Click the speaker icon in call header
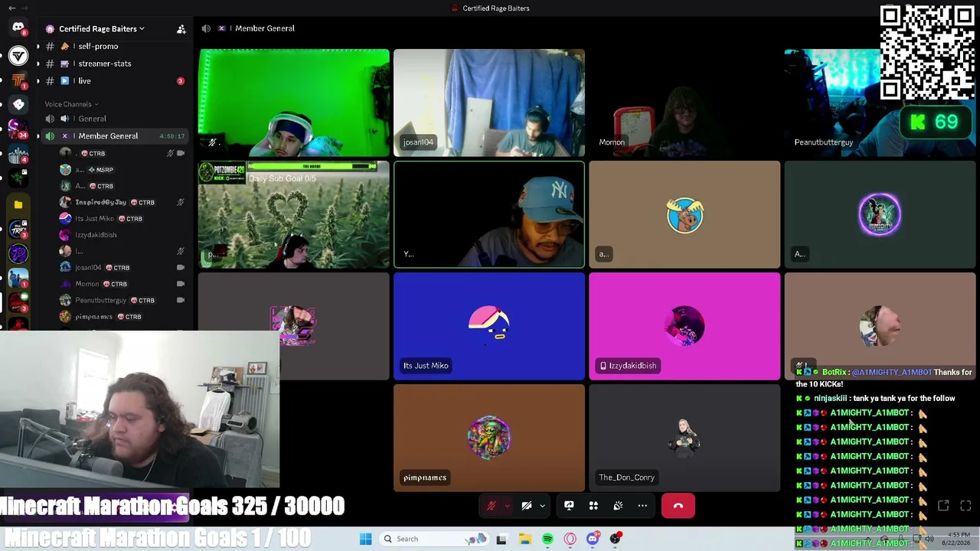This screenshot has height=551, width=980. (206, 28)
